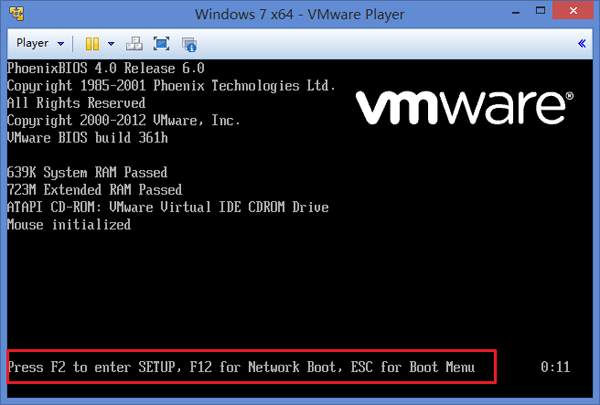Viewport: 600px width, 405px height.
Task: Click the window title "Windows 7 x64 - VMware Player"
Action: click(x=300, y=15)
